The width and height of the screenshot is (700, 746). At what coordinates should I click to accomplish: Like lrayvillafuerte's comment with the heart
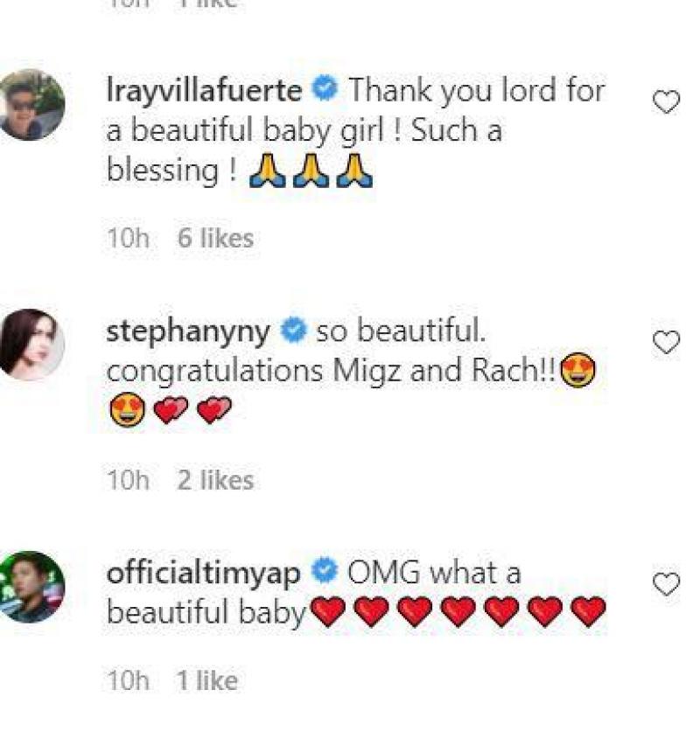tap(667, 102)
